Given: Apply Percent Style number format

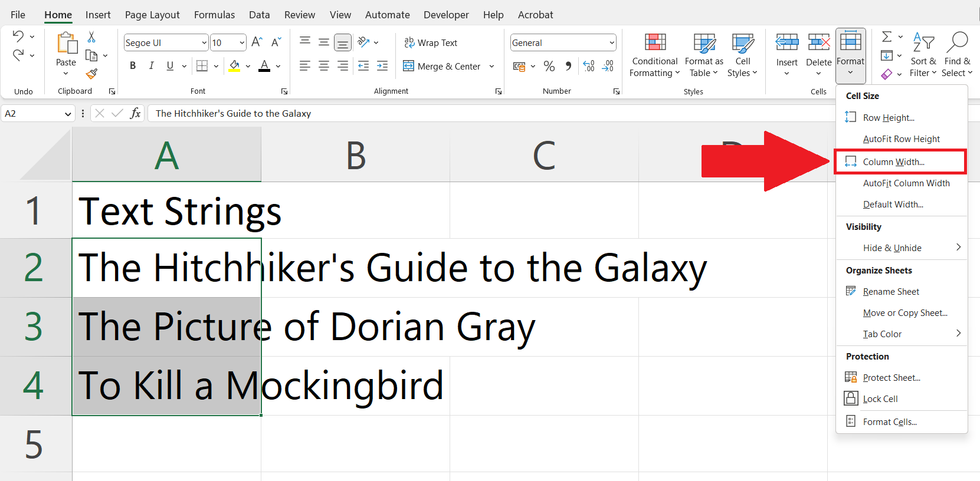Looking at the screenshot, I should (549, 66).
